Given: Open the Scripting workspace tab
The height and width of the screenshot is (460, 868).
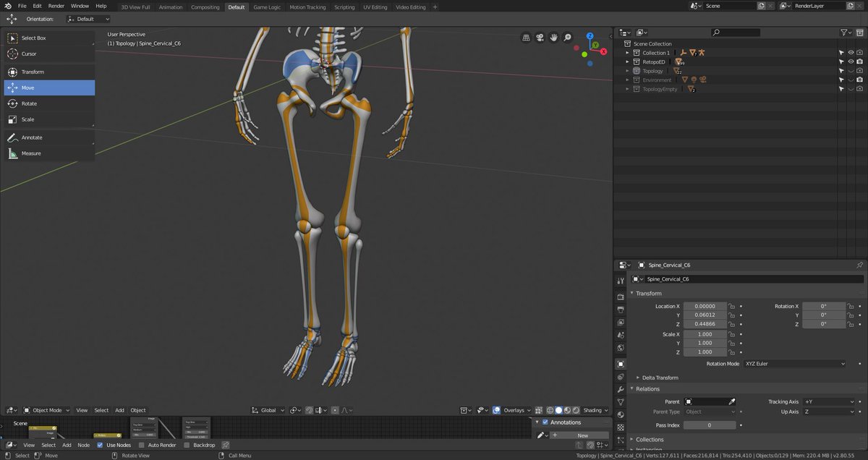Looking at the screenshot, I should (x=344, y=7).
